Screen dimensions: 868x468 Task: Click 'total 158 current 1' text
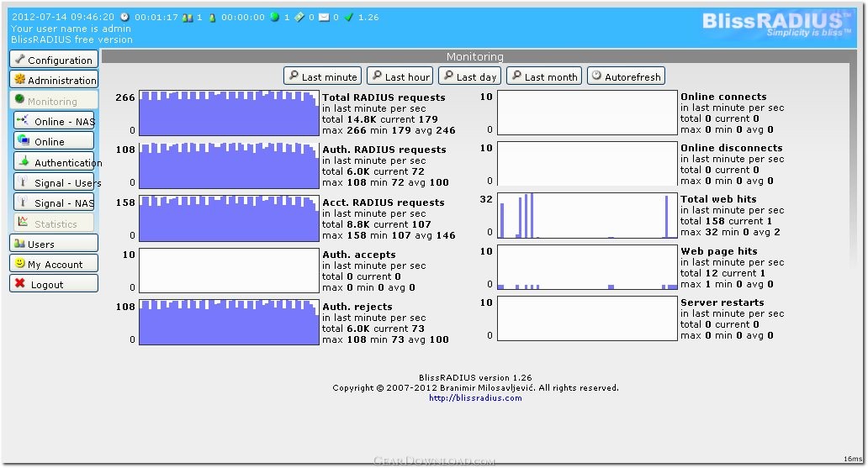coord(726,221)
